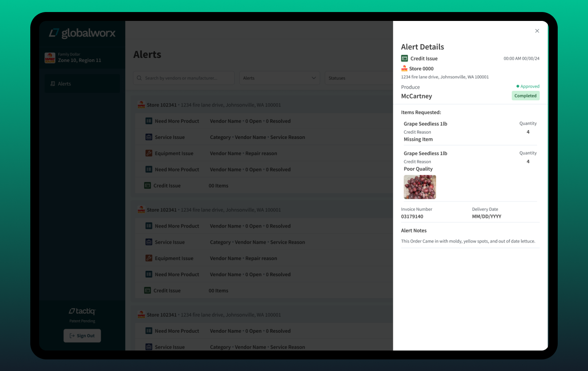Open the poor quality grapes photo thumbnail

(x=420, y=187)
